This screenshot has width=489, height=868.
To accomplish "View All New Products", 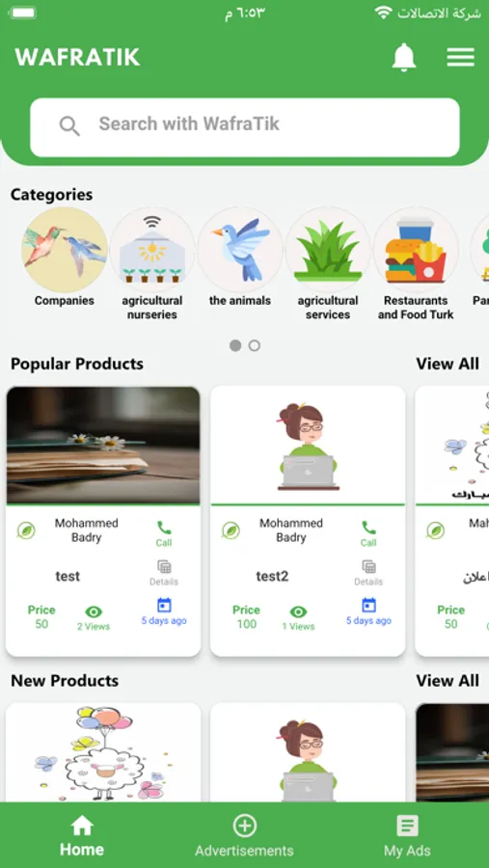I will pyautogui.click(x=448, y=680).
